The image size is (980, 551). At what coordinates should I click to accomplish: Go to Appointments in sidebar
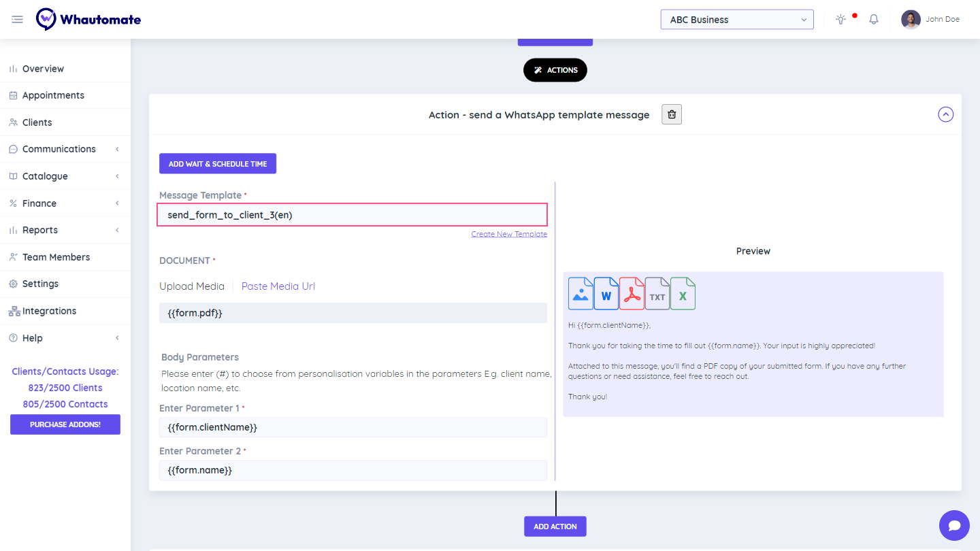53,95
